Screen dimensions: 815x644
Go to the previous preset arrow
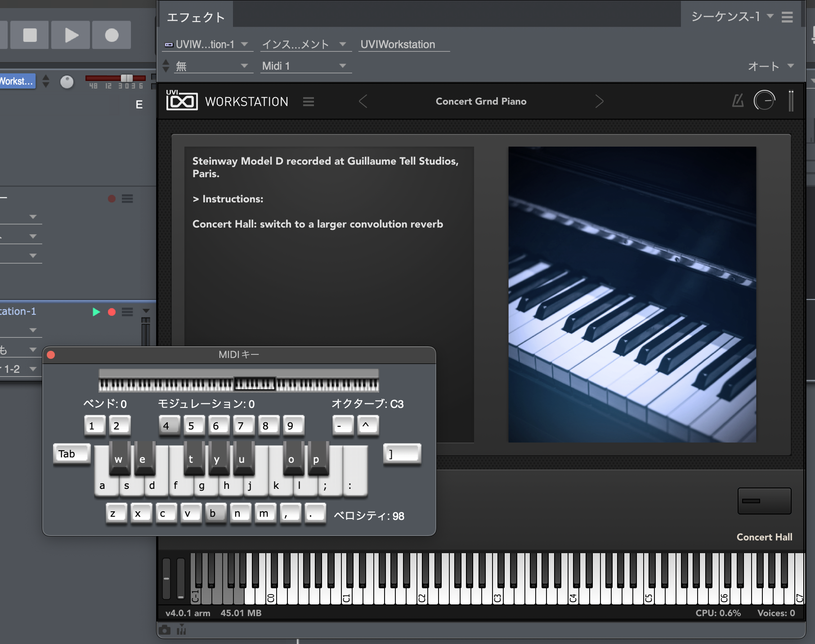click(x=363, y=101)
